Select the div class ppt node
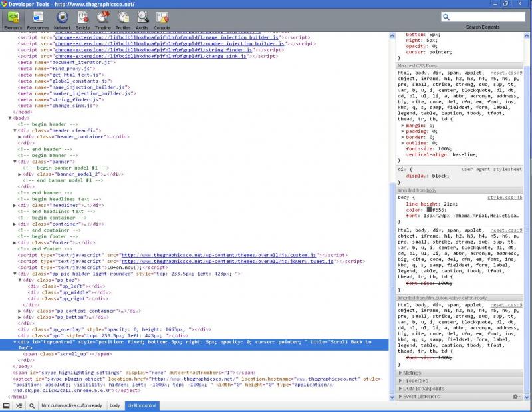The height and width of the screenshot is (412, 532). [103, 336]
